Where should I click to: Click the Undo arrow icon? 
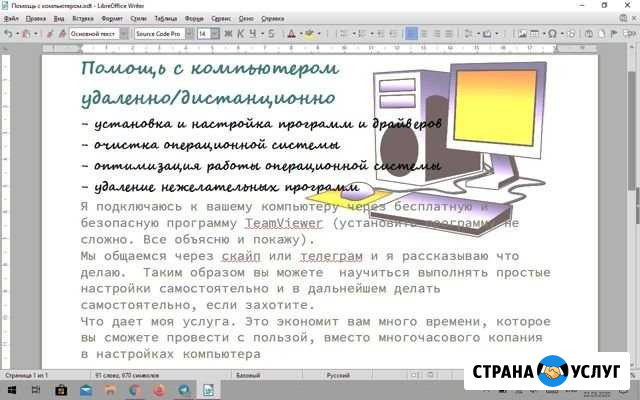(x=9, y=33)
